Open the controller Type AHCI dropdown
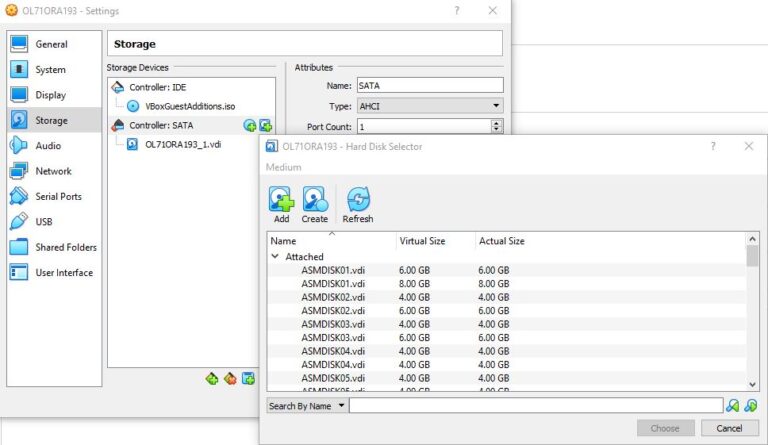Viewport: 768px width, 445px height. pos(430,106)
